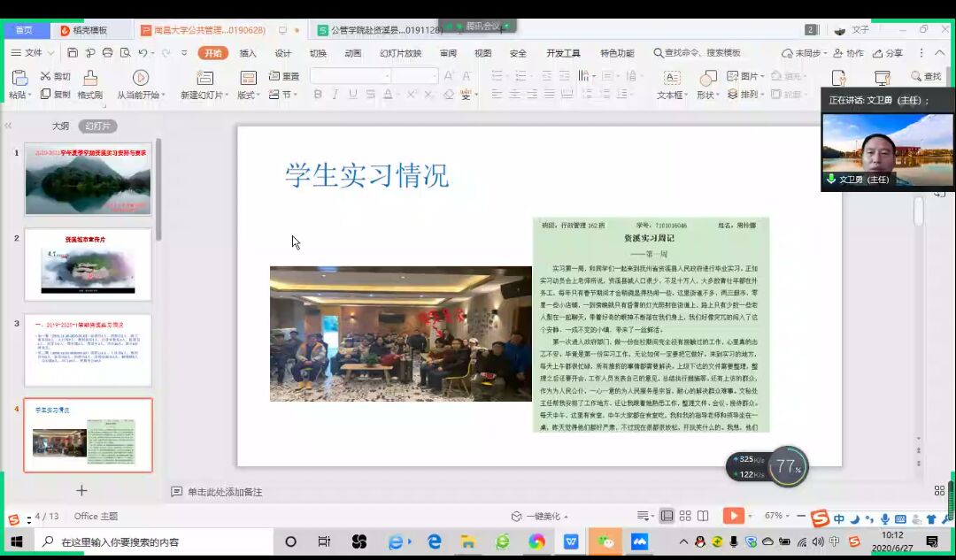Click the 分享 share button
Image resolution: width=956 pixels, height=560 pixels.
[x=889, y=53]
